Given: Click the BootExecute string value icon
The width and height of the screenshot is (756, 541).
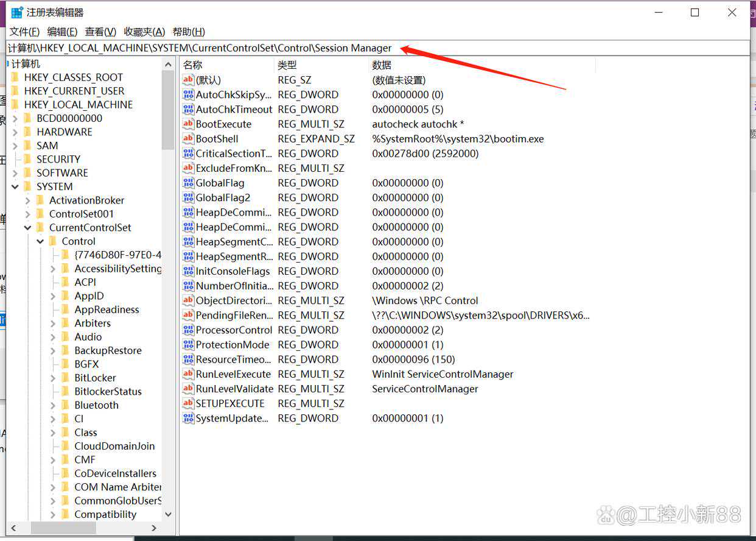Looking at the screenshot, I should pyautogui.click(x=188, y=124).
